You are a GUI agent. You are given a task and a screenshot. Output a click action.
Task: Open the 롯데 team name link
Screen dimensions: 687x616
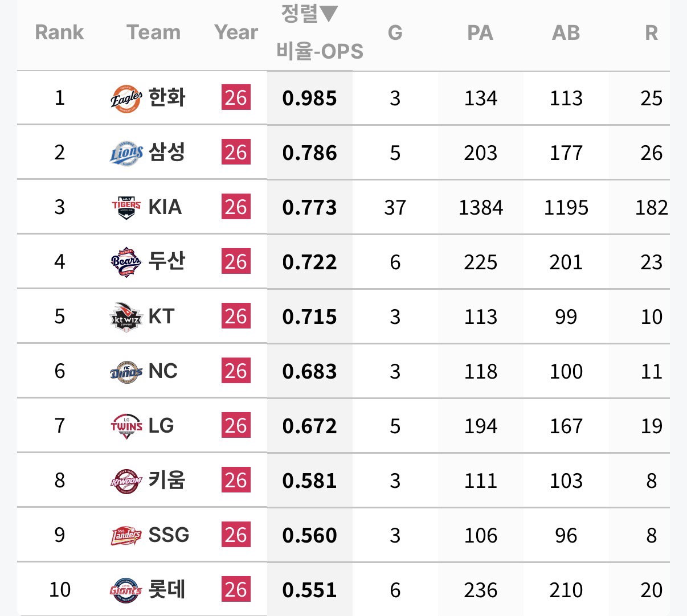pos(167,589)
